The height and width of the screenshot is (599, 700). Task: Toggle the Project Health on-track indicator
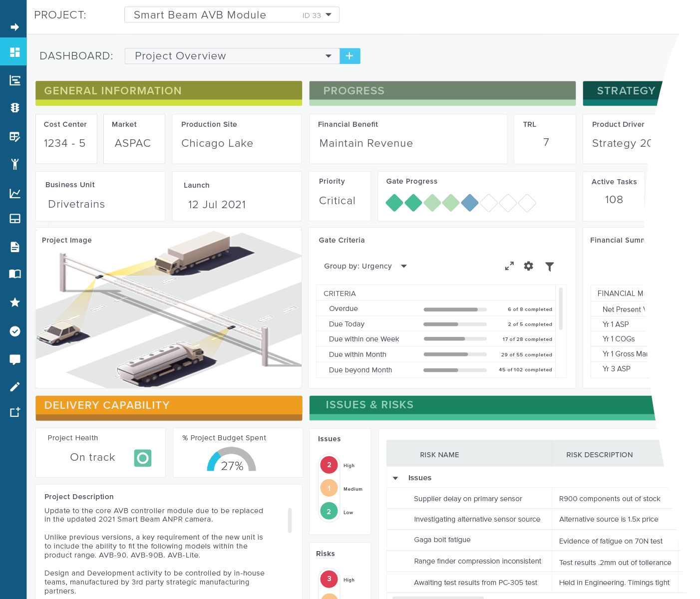pos(143,458)
